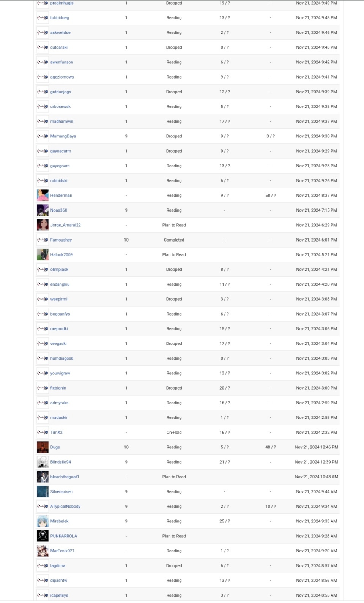Click the avatar beside Jorge_Amaral22

tap(43, 225)
